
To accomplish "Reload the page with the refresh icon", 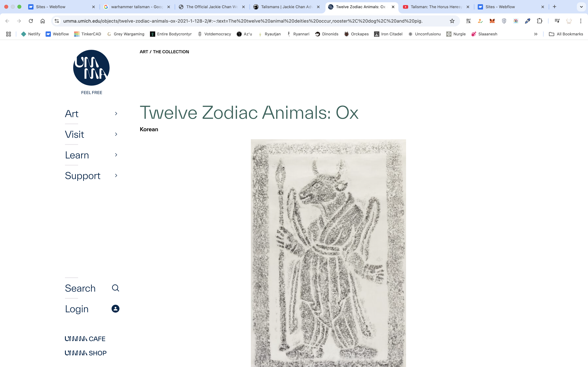I will pyautogui.click(x=31, y=21).
